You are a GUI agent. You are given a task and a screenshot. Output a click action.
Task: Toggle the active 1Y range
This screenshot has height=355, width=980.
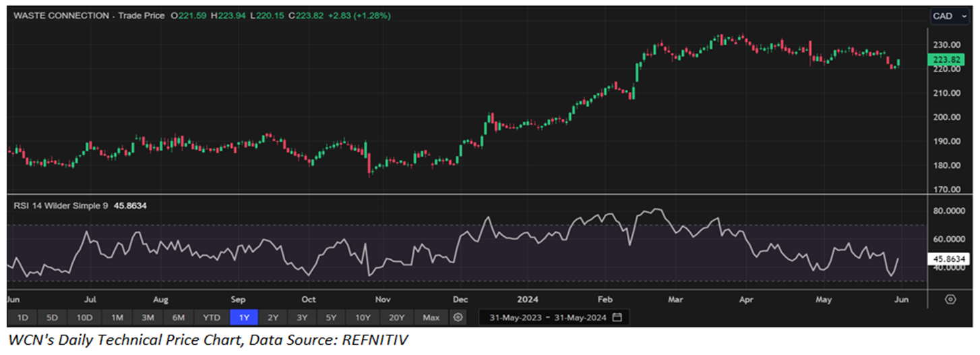244,317
